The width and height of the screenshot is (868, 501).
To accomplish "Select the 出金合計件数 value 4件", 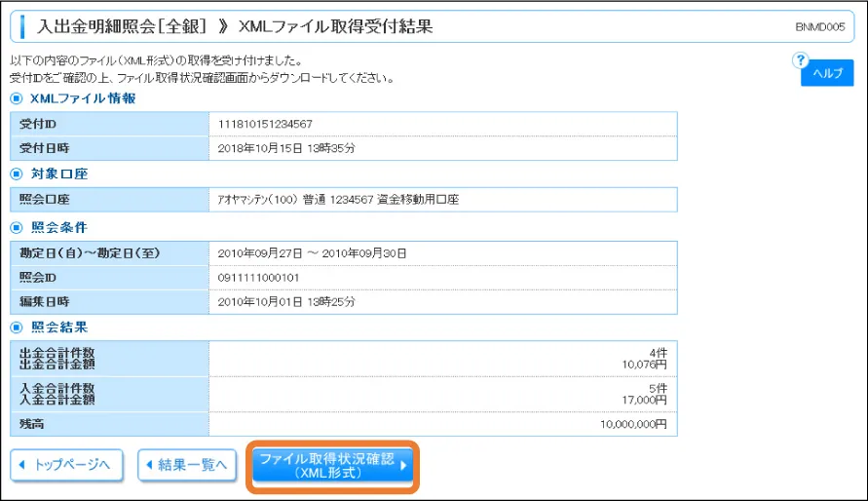I will (x=659, y=353).
